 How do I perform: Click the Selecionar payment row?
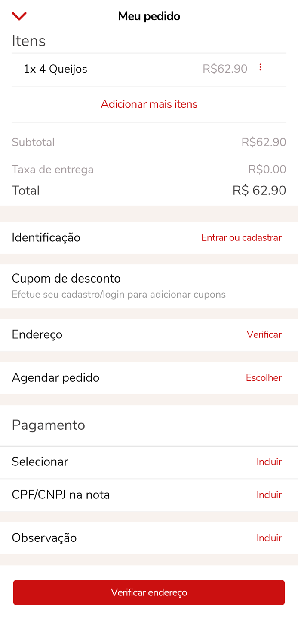point(40,462)
